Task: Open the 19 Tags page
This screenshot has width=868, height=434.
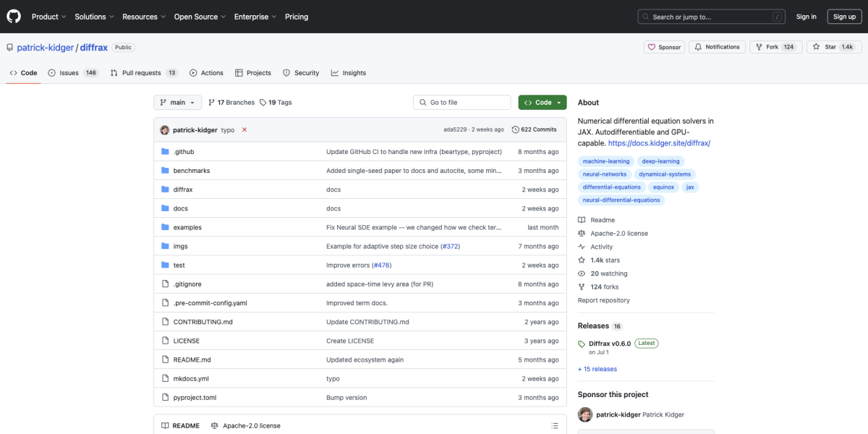Action: (276, 103)
